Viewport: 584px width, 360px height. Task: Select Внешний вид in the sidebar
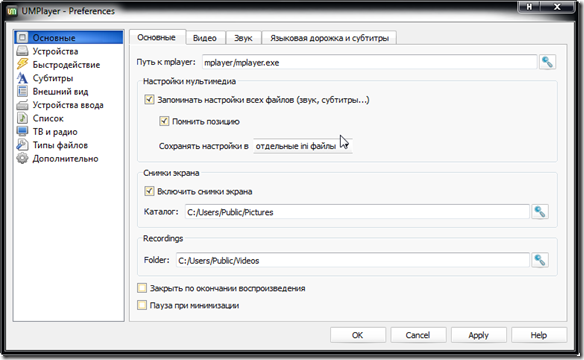click(x=69, y=91)
